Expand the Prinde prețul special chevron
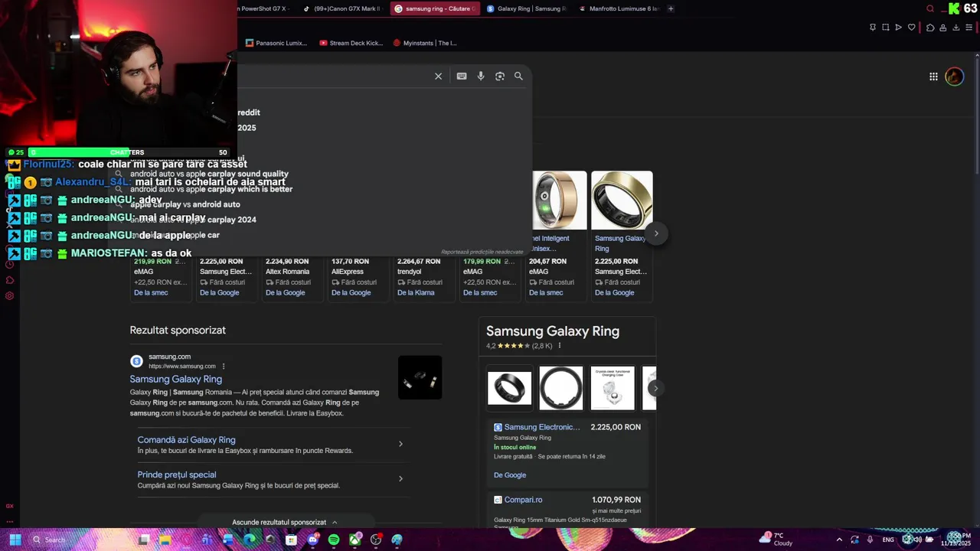The image size is (980, 551). (x=400, y=479)
